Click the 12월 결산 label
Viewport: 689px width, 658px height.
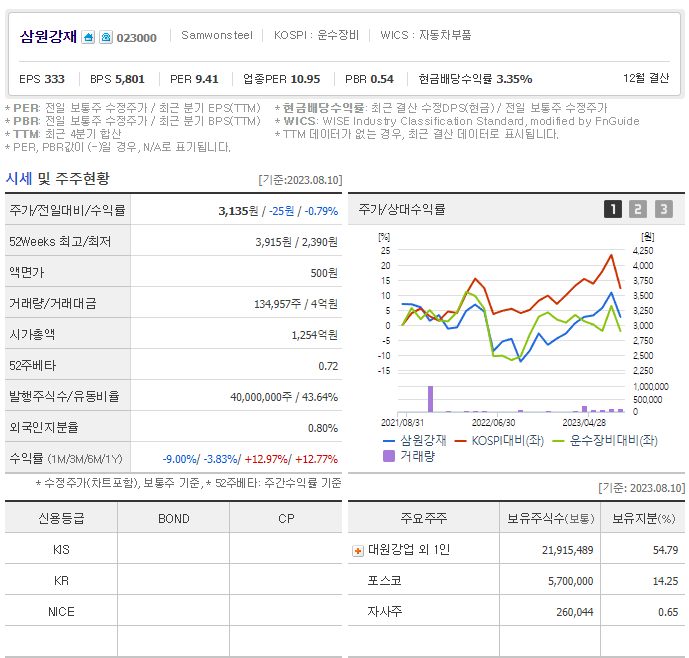click(645, 78)
